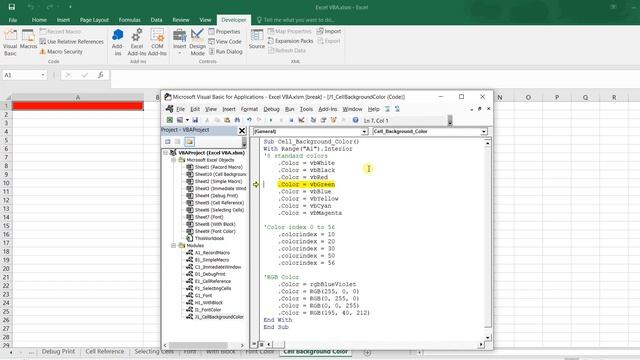Save the VBA project with toolbar Save
The image size is (640, 360).
(x=195, y=120)
